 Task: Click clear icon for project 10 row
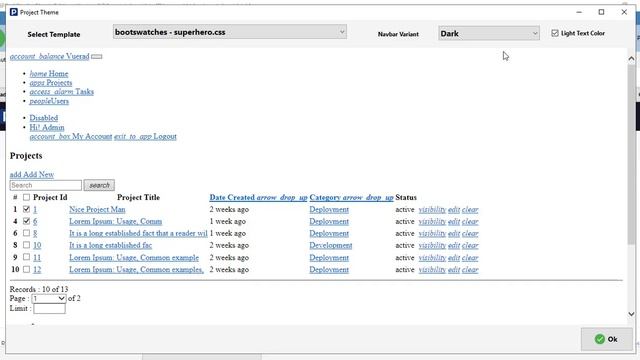pyautogui.click(x=470, y=245)
